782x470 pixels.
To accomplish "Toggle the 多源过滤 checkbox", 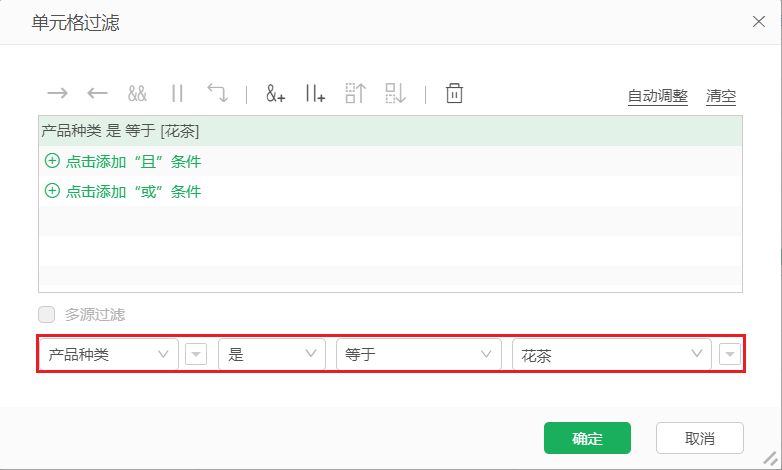I will click(47, 315).
